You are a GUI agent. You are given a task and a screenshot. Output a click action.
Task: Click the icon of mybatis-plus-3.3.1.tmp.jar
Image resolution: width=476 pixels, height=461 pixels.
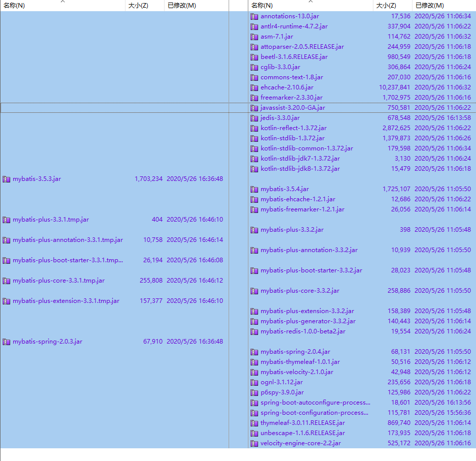7,220
